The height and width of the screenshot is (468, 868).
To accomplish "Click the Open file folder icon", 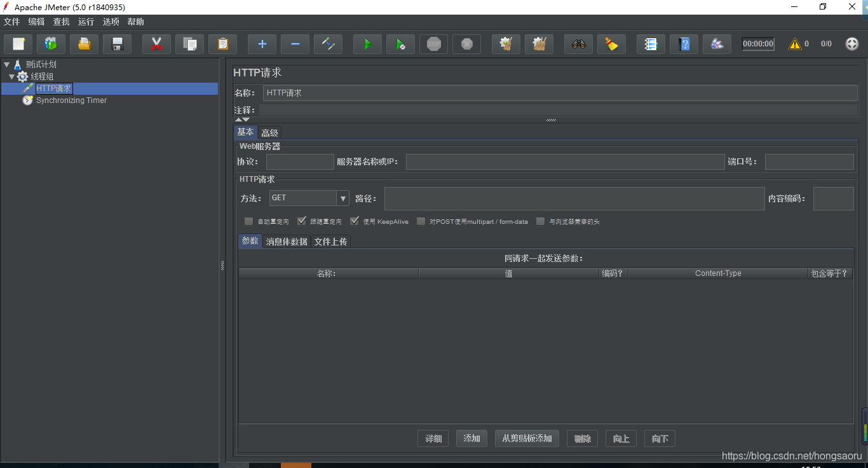I will 85,44.
